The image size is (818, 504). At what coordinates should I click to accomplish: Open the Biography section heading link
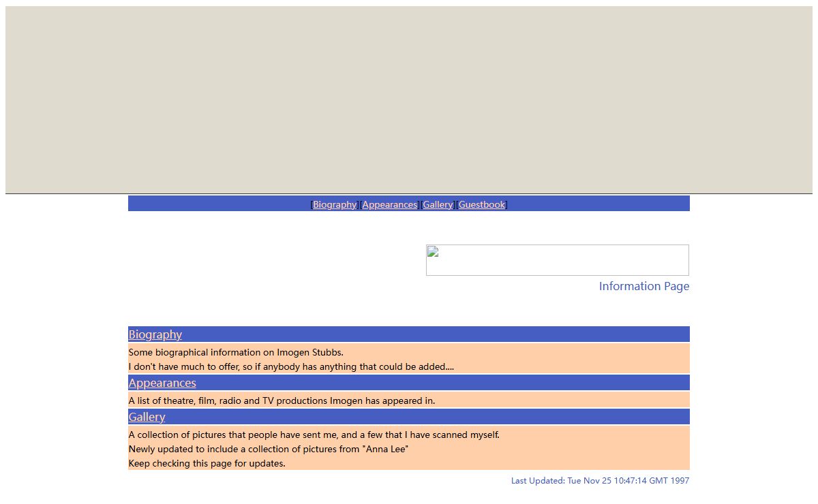click(155, 334)
